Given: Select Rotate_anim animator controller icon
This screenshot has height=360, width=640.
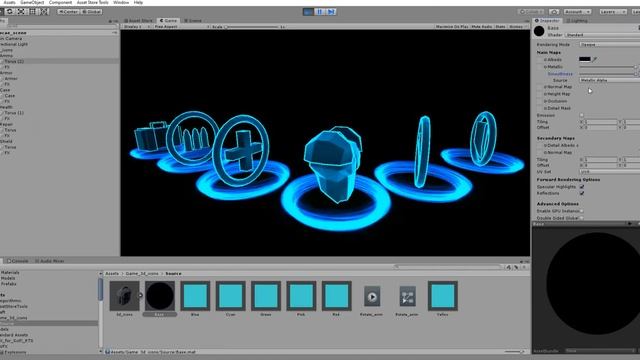Looking at the screenshot, I should 407,296.
